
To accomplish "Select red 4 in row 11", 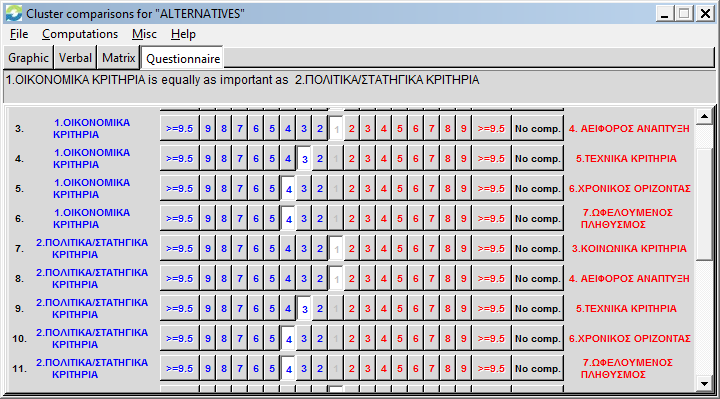I will [x=384, y=369].
